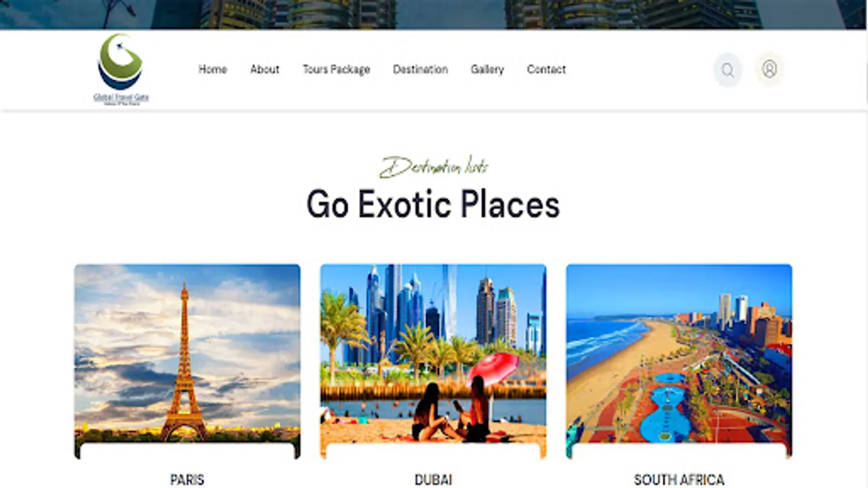
Task: Click the SOUTH AFRICA destination title
Action: tap(679, 480)
